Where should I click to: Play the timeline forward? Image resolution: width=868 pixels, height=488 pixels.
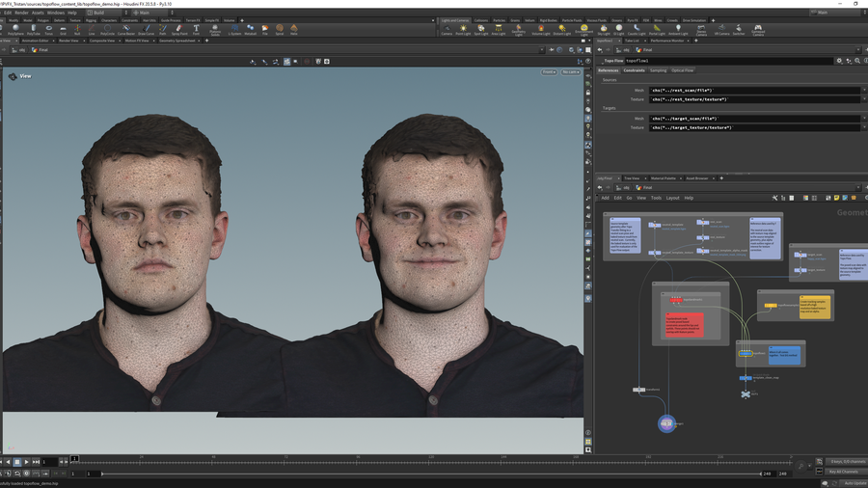(26, 462)
